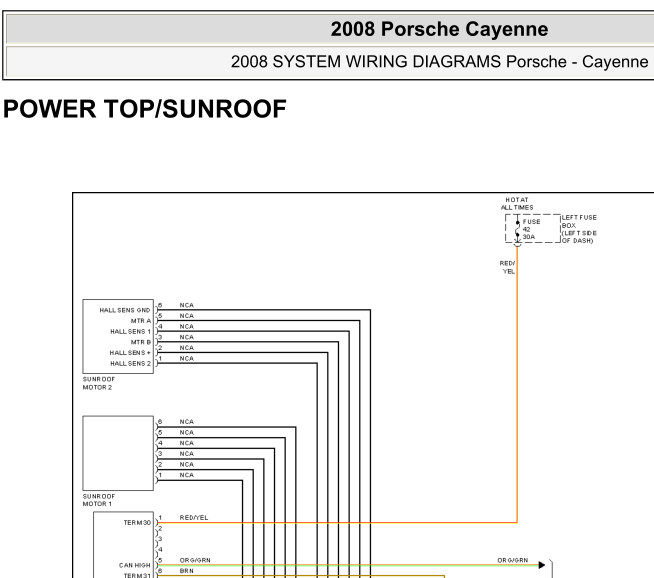Click the NCA label on Sunroof Motor 1 pin 3
This screenshot has height=578, width=654.
click(x=186, y=454)
